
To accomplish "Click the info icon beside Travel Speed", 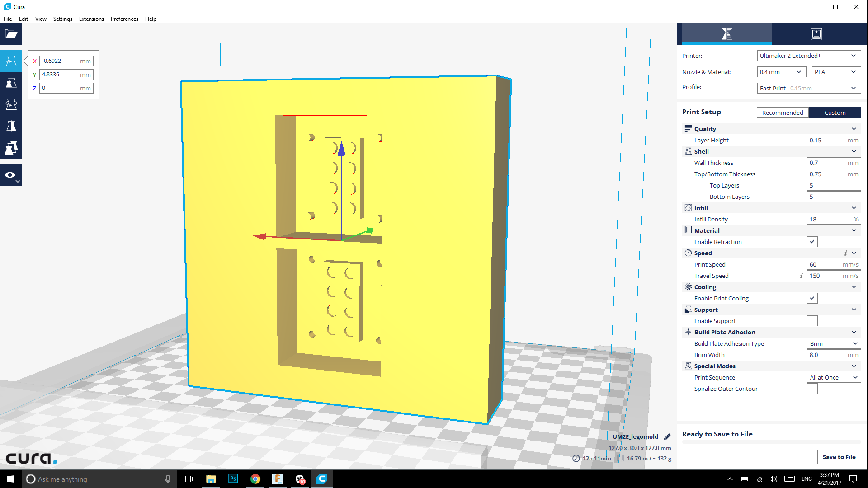I will coord(801,276).
